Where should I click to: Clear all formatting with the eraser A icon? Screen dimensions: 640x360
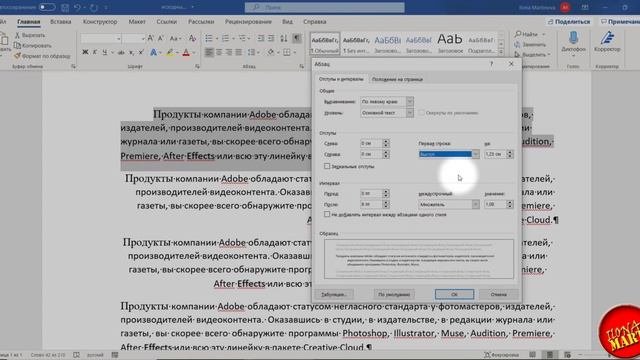pyautogui.click(x=192, y=38)
